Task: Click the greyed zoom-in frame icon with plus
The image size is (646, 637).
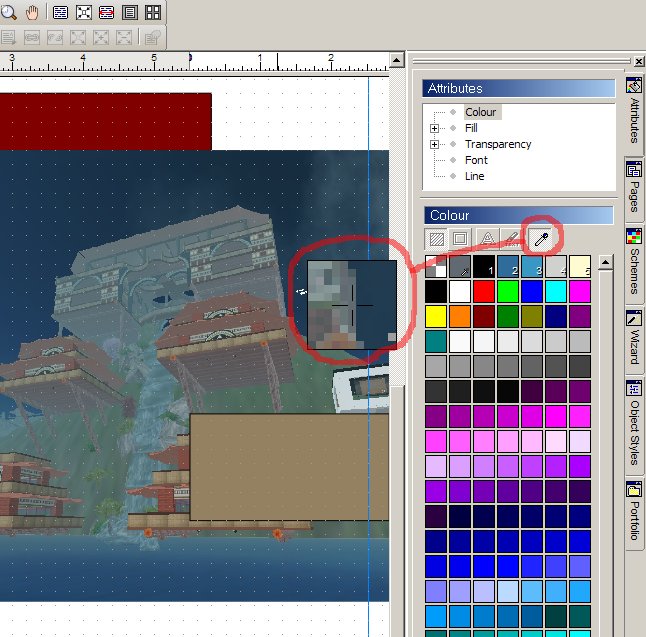Action: [101, 37]
